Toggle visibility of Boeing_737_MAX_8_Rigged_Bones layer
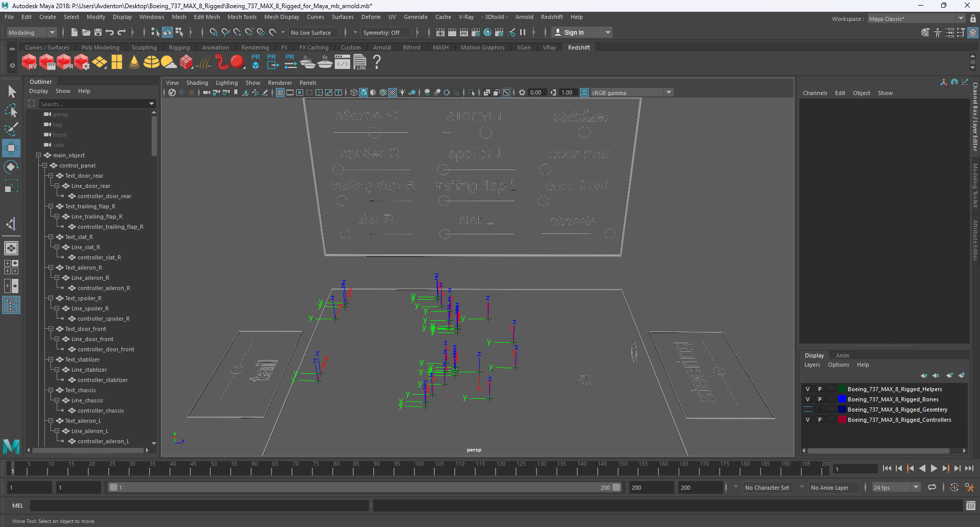The height and width of the screenshot is (527, 980). tap(807, 399)
